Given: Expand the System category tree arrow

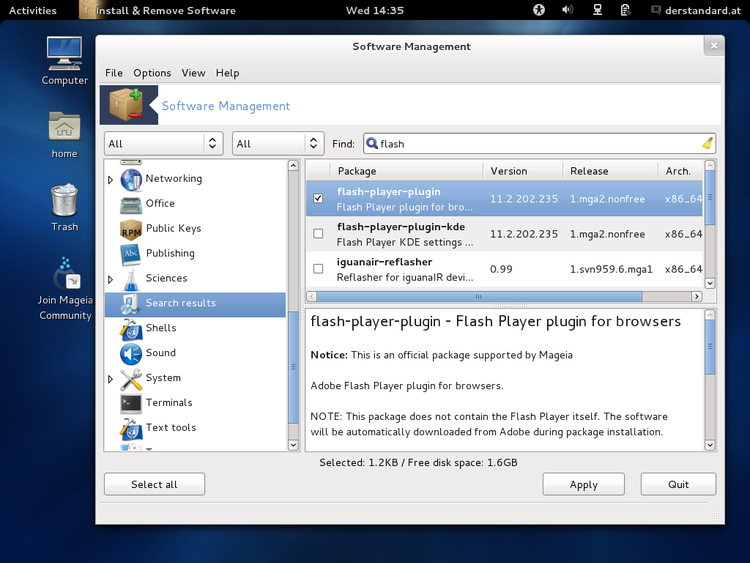Looking at the screenshot, I should pos(111,379).
